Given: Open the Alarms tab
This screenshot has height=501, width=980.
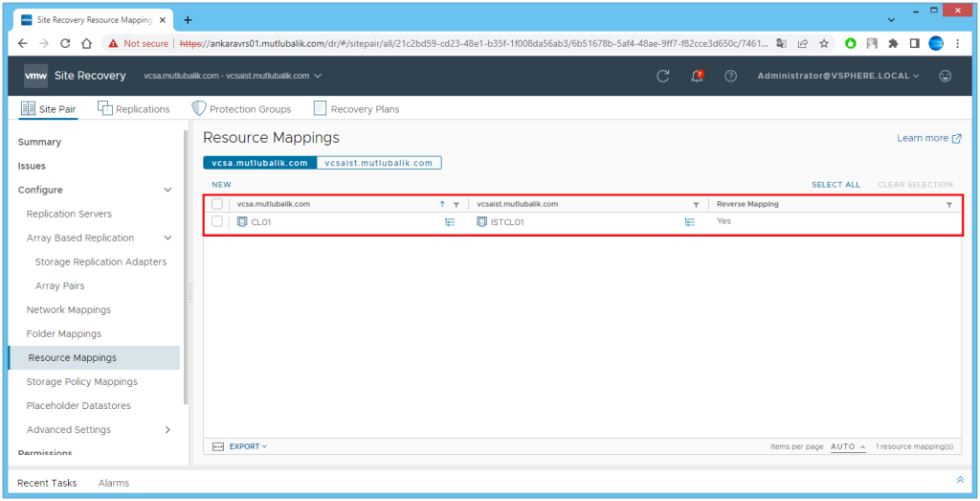Looking at the screenshot, I should point(114,483).
